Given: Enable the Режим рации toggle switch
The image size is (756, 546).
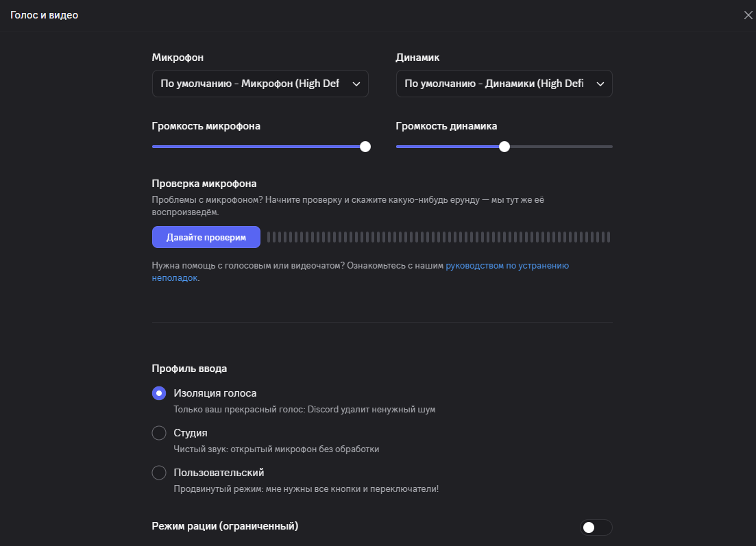Looking at the screenshot, I should coord(596,527).
